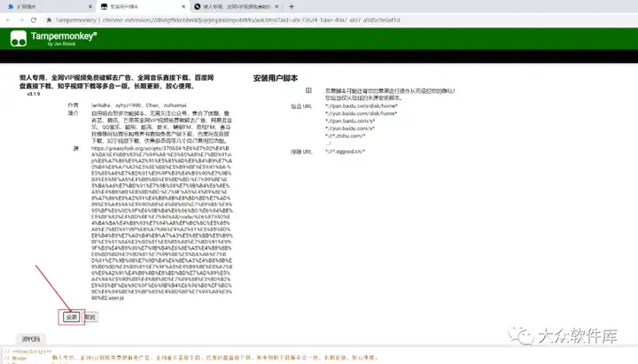Open the 源代码 source tab
Viewport: 638px width, 364px height.
pos(31,339)
